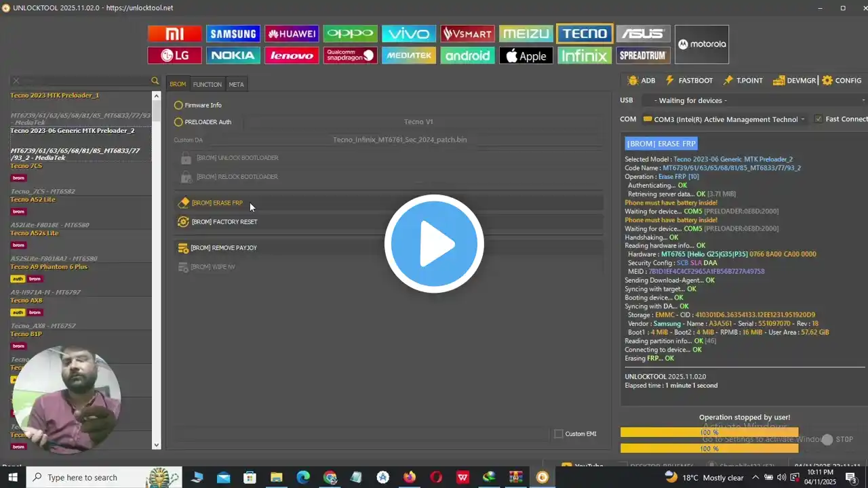Expand the USB Waiting for devices dropdown
868x488 pixels.
(x=755, y=100)
